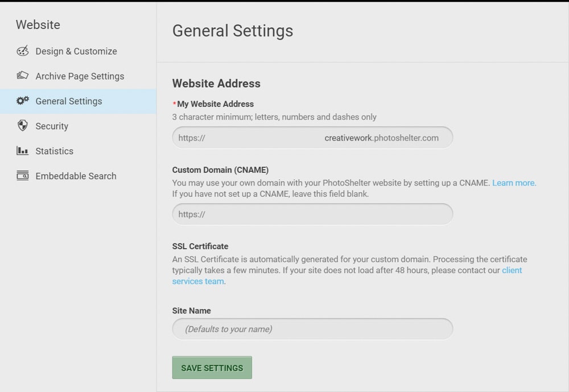Click the Custom Domain (CNAME) label
Screen dimensions: 569x392
coord(220,170)
